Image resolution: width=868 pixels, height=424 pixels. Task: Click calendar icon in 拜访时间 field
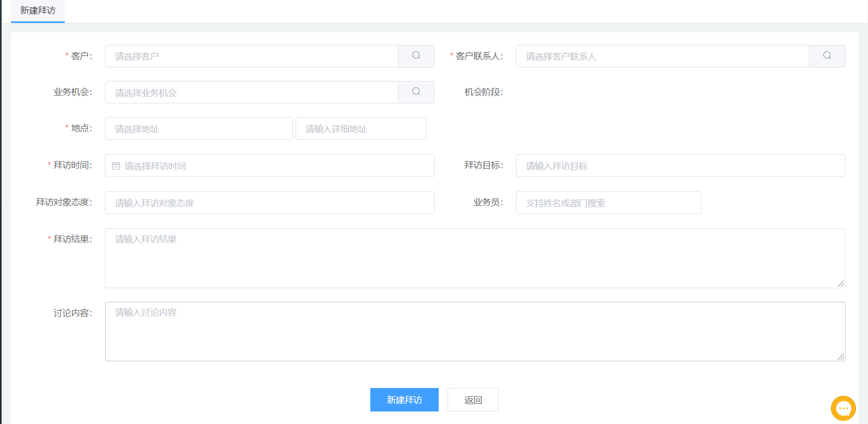[x=116, y=166]
